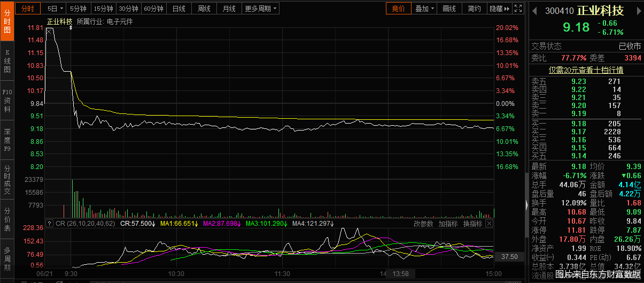The image size is (644, 283).
Task: Click the stock code 300410 in quote panel
Action: [560, 11]
